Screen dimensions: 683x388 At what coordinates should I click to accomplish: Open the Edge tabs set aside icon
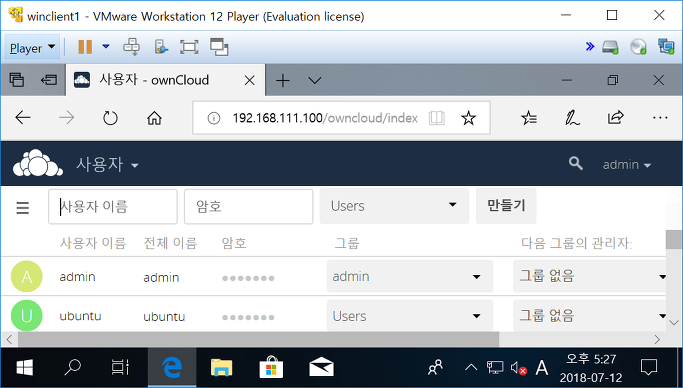[17, 80]
